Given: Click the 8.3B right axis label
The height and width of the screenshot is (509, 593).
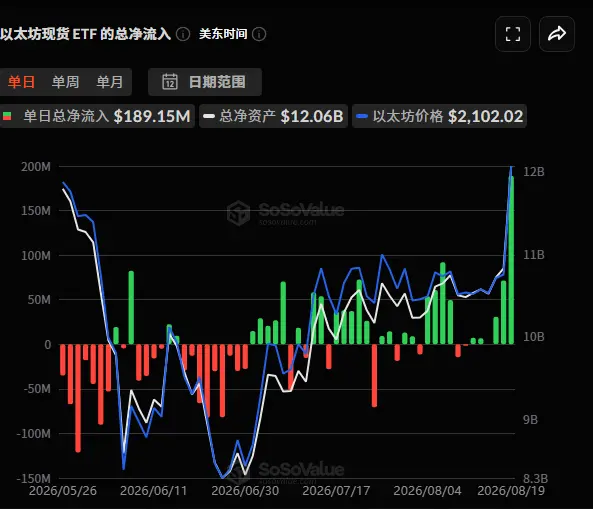Looking at the screenshot, I should click(535, 479).
